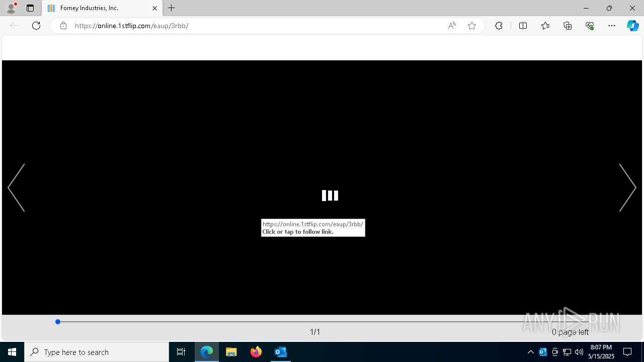
Task: Open Read aloud from address bar
Action: 452,26
